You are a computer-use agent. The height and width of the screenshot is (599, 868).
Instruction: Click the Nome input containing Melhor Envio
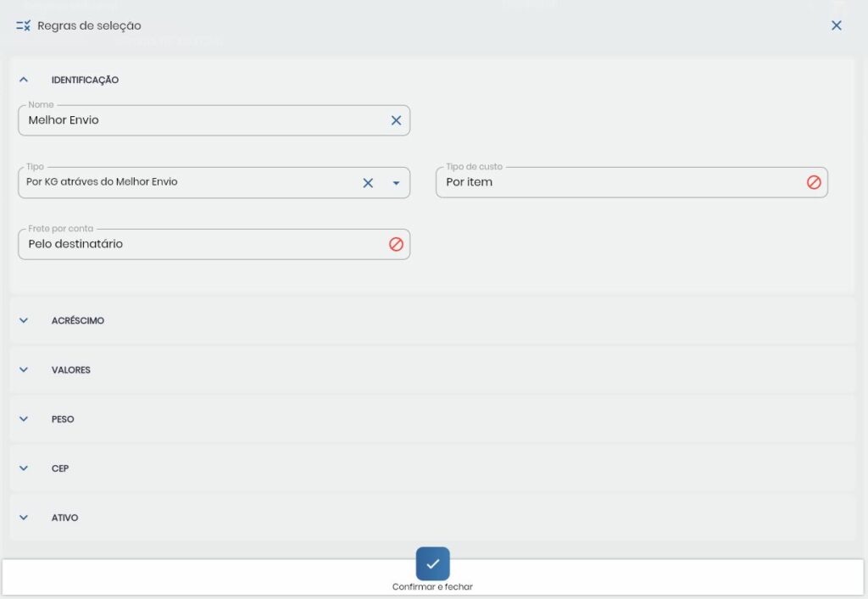click(203, 120)
